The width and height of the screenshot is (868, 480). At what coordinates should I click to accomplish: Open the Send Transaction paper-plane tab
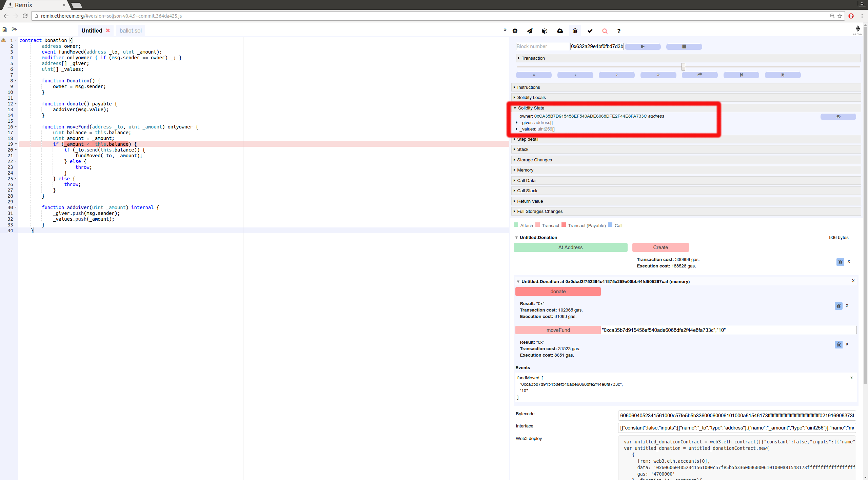click(530, 31)
